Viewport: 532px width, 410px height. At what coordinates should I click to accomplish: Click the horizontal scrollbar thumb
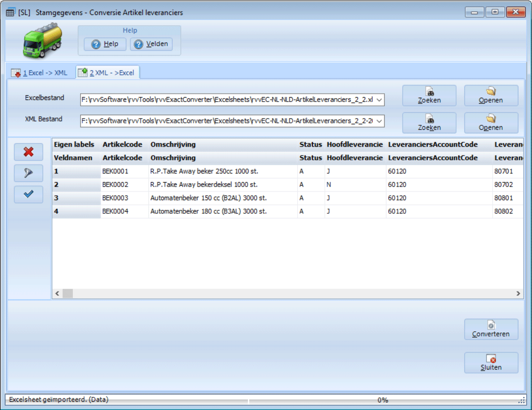[x=68, y=293]
